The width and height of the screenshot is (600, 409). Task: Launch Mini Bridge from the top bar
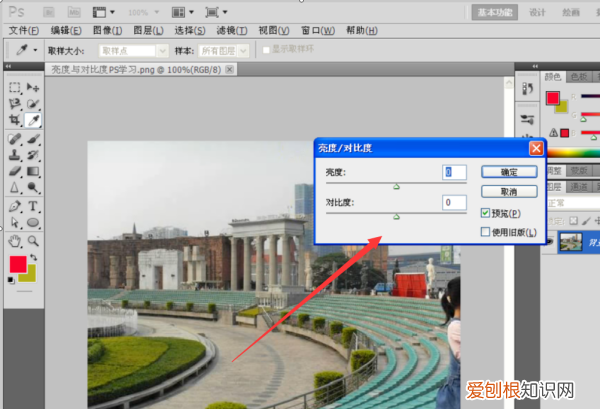click(x=74, y=12)
